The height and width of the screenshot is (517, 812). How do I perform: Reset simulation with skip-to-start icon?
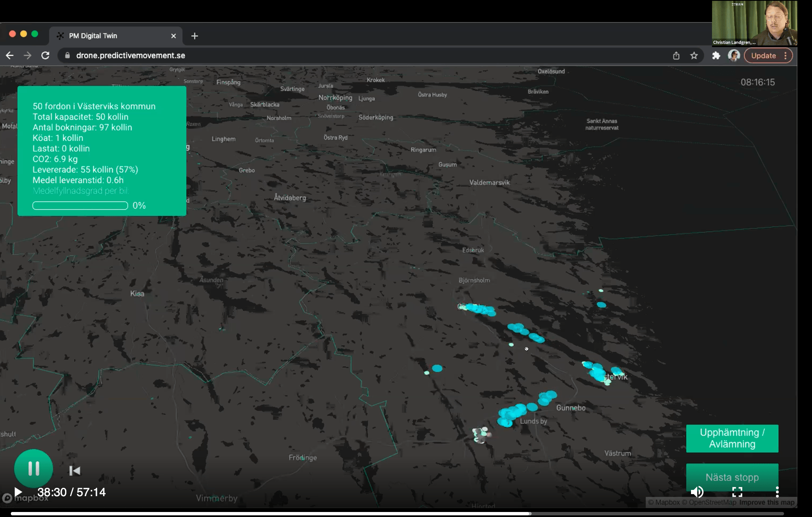[x=75, y=471]
